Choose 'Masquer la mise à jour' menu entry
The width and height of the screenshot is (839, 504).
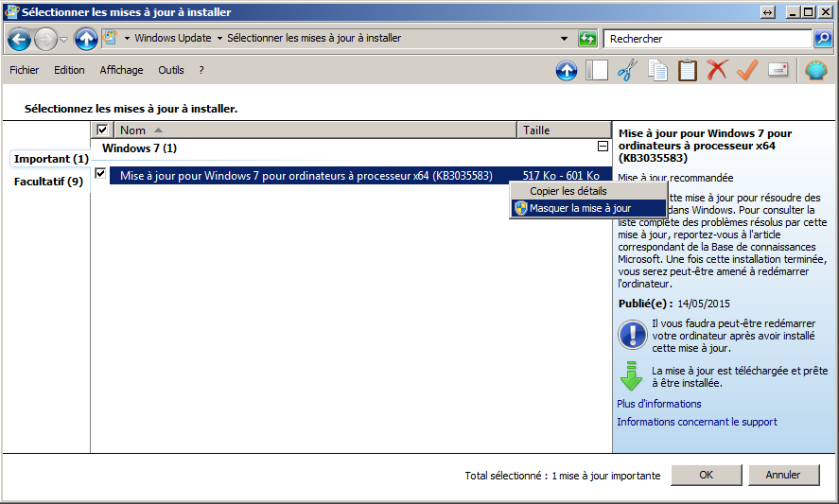click(588, 208)
